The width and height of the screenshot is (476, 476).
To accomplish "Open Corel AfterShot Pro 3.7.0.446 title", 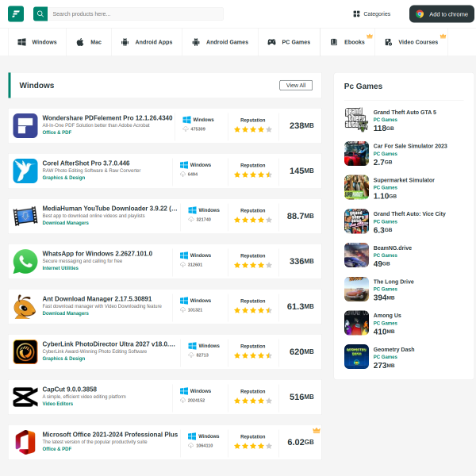I will pos(86,163).
